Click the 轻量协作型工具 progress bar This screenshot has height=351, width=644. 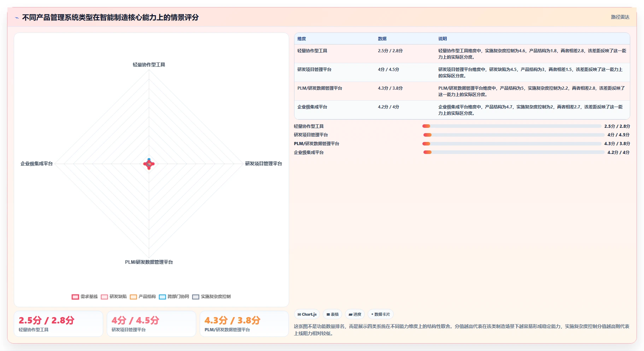512,126
